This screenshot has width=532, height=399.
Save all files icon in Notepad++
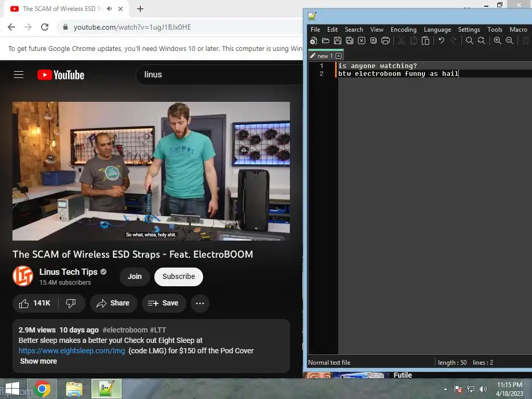point(350,41)
